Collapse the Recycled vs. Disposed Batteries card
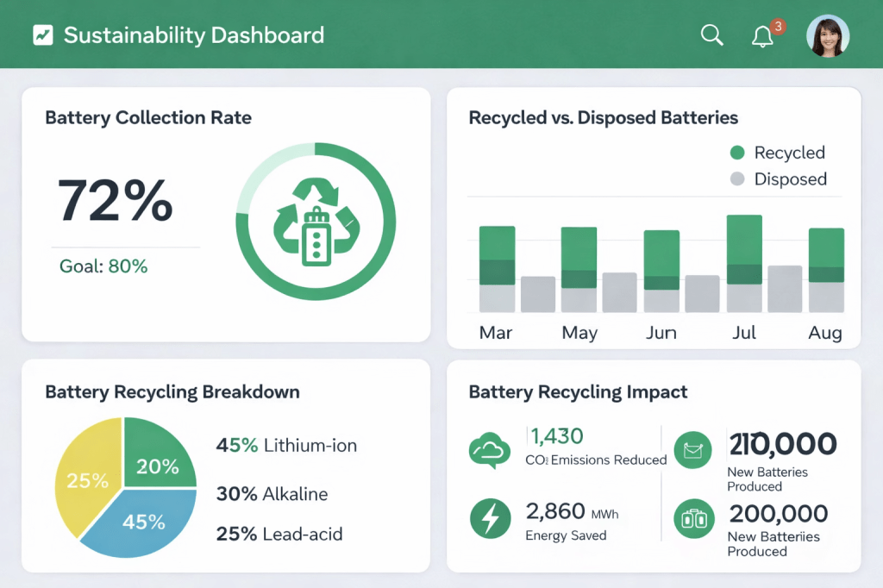883x588 pixels. click(603, 118)
